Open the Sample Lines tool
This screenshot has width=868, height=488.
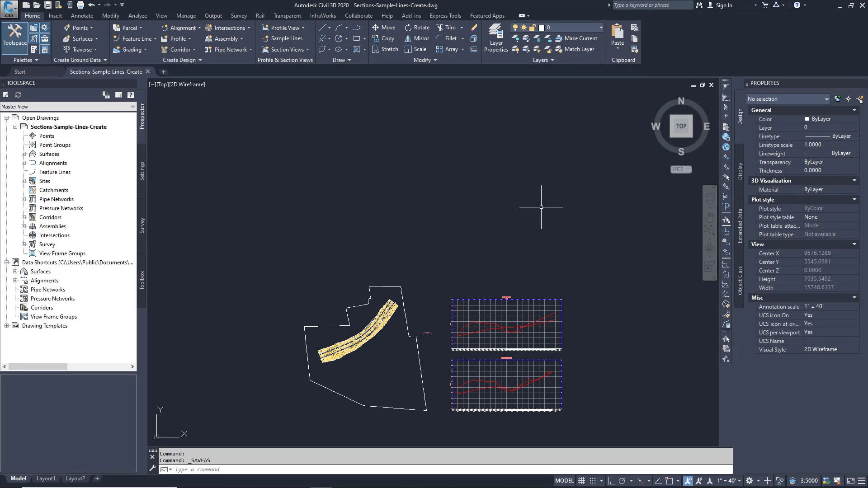(x=283, y=38)
